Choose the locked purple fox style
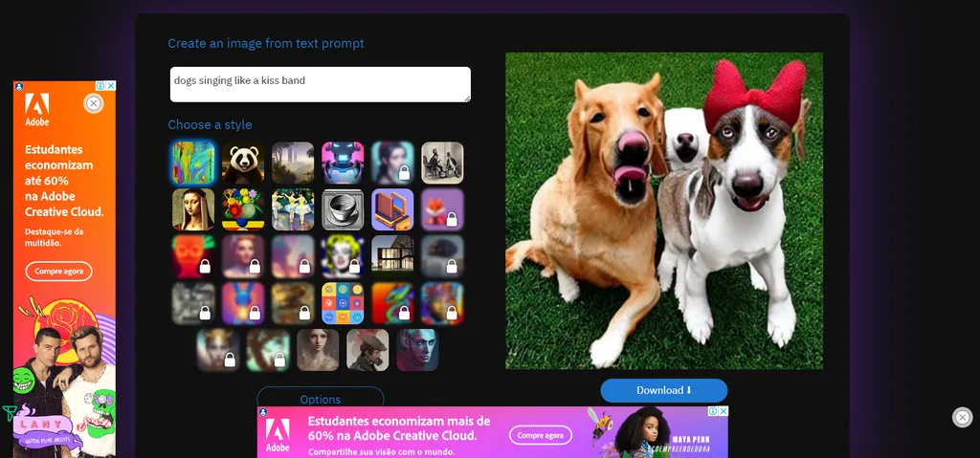 point(442,209)
